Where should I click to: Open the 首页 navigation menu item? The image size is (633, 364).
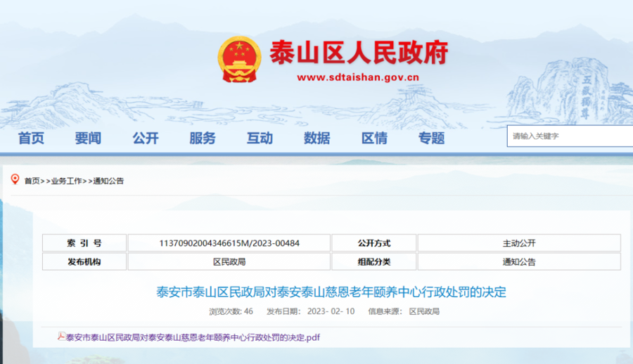click(x=31, y=138)
